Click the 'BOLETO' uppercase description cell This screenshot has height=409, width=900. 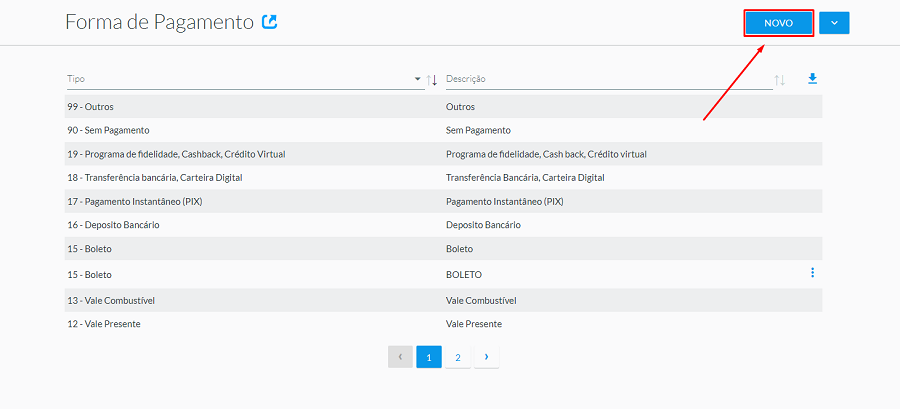point(464,275)
